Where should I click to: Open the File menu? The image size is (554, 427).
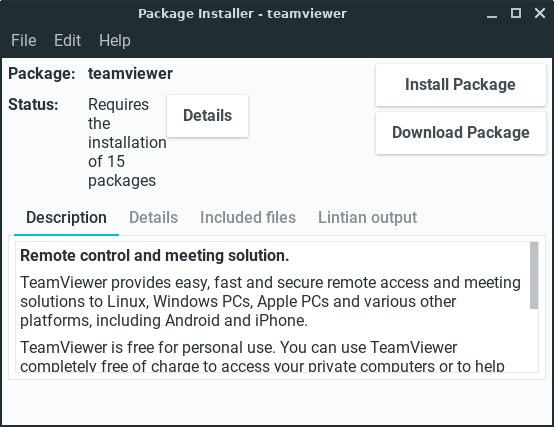(x=23, y=40)
